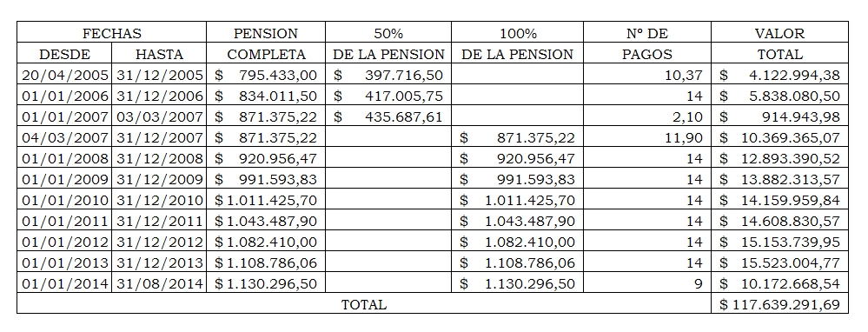Click the PENSION COMPLETA column header
This screenshot has width=868, height=332.
point(266,43)
